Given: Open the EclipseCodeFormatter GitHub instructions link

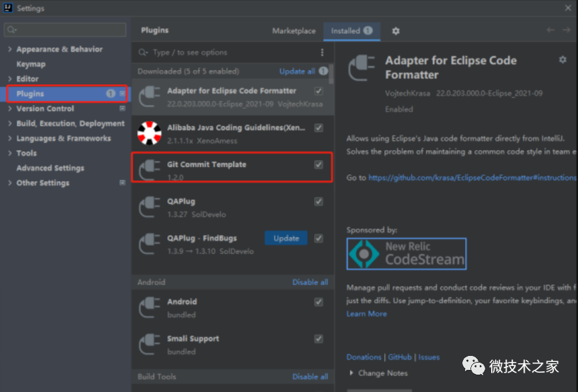Looking at the screenshot, I should tap(472, 178).
